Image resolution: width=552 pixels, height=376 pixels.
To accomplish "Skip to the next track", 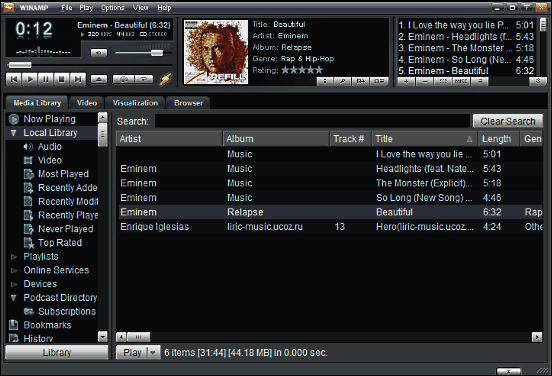I will pyautogui.click(x=78, y=79).
